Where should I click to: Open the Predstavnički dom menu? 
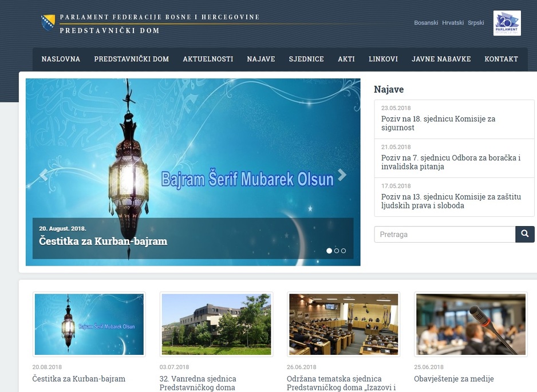[x=132, y=59]
